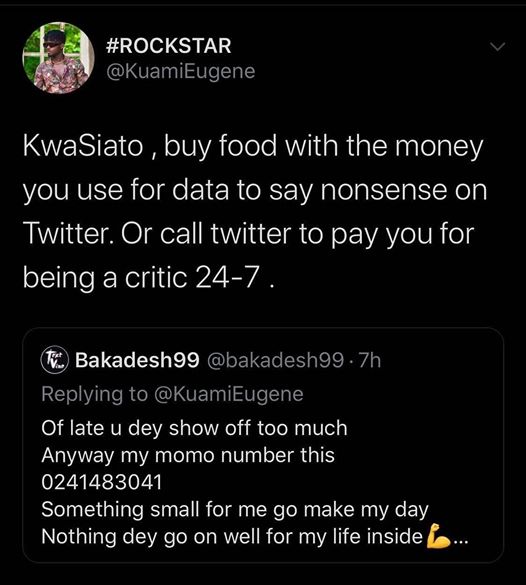Open @KuamiEugene mention in Replying to line
The image size is (526, 585).
tap(229, 395)
